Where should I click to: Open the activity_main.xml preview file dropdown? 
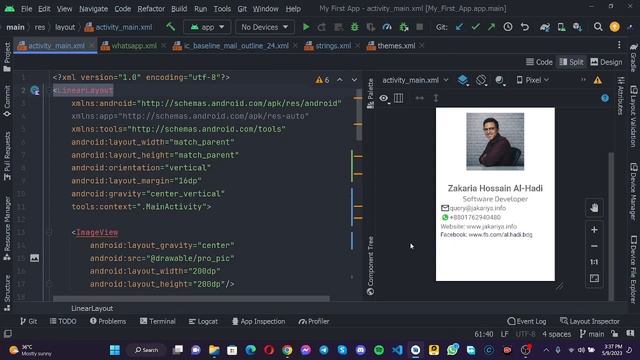(415, 80)
